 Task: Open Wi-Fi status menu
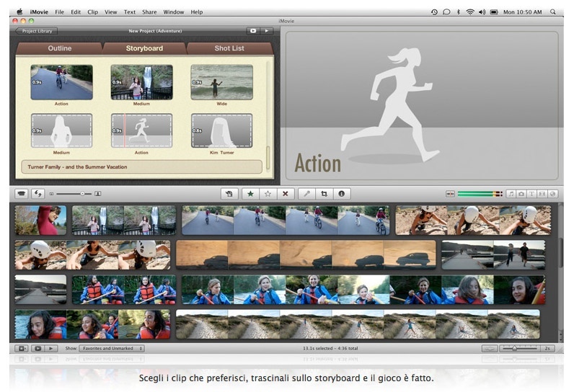point(470,12)
